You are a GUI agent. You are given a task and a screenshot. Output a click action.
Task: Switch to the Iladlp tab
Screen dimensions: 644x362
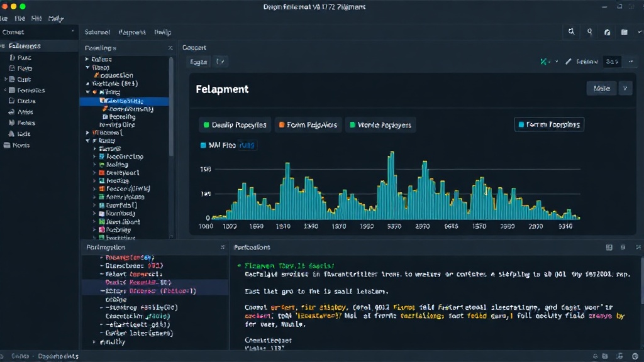[163, 32]
